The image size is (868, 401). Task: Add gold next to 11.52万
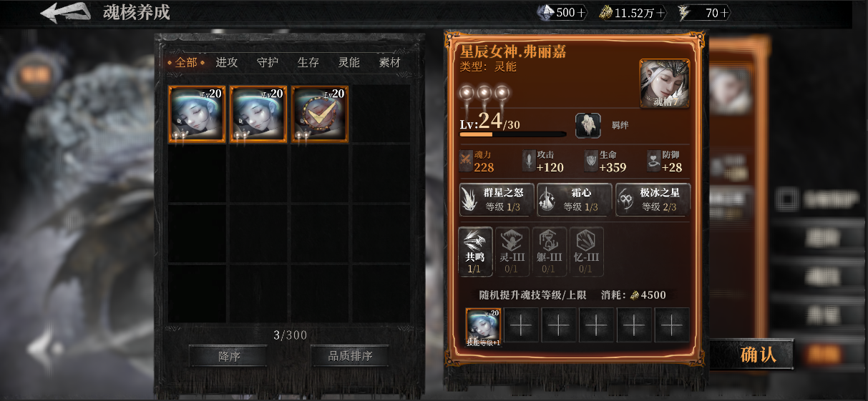(660, 13)
